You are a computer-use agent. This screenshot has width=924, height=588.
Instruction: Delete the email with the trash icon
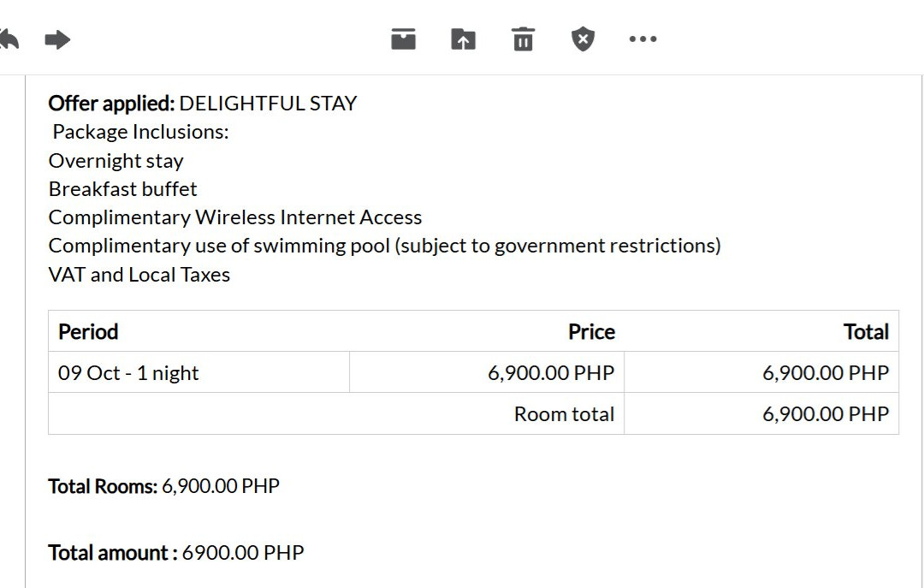pos(524,39)
